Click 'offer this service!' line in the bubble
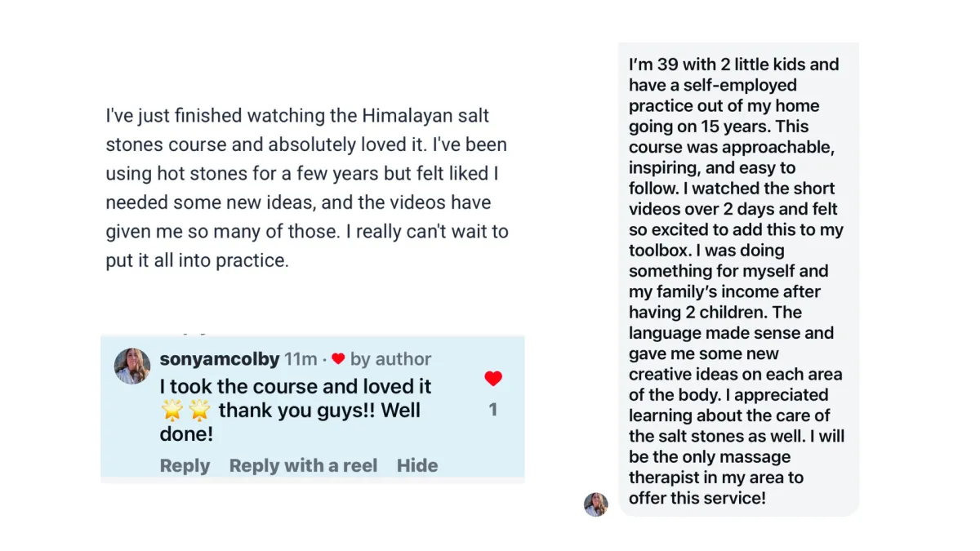This screenshot has width=980, height=551. pyautogui.click(x=697, y=498)
